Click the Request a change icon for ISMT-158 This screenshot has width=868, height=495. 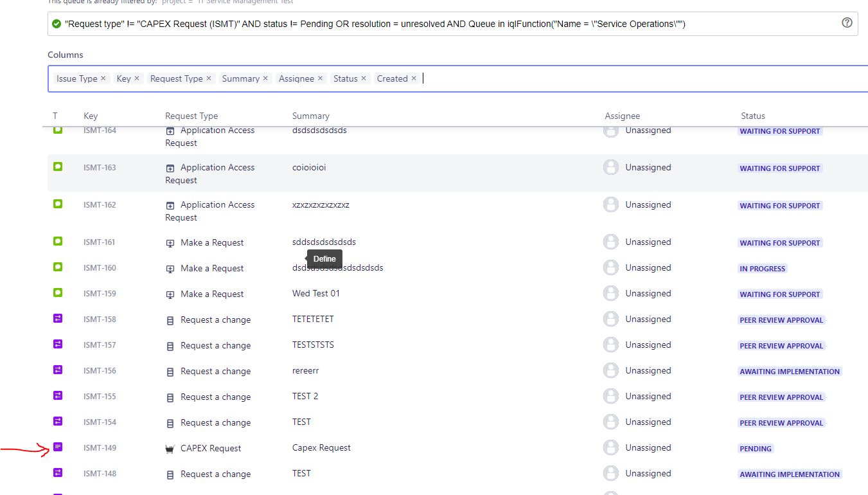tap(170, 319)
